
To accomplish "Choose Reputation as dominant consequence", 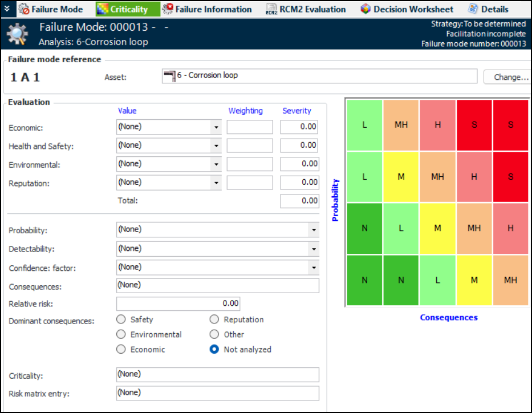I will (x=214, y=319).
